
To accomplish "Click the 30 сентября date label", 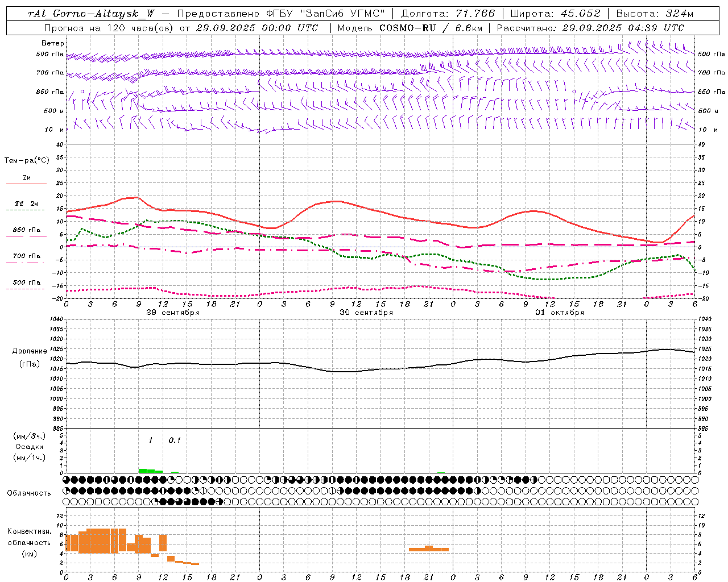I will (x=366, y=312).
